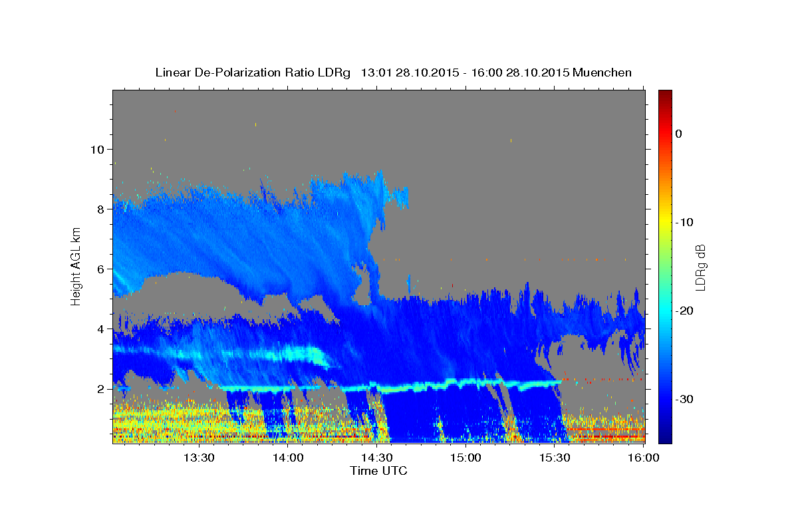Click the 16:00 time tick label
This screenshot has height=532, width=798.
click(x=642, y=458)
